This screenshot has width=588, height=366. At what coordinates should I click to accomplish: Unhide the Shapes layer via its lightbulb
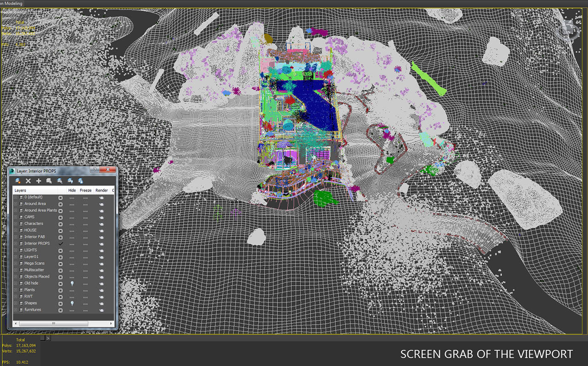(x=72, y=304)
